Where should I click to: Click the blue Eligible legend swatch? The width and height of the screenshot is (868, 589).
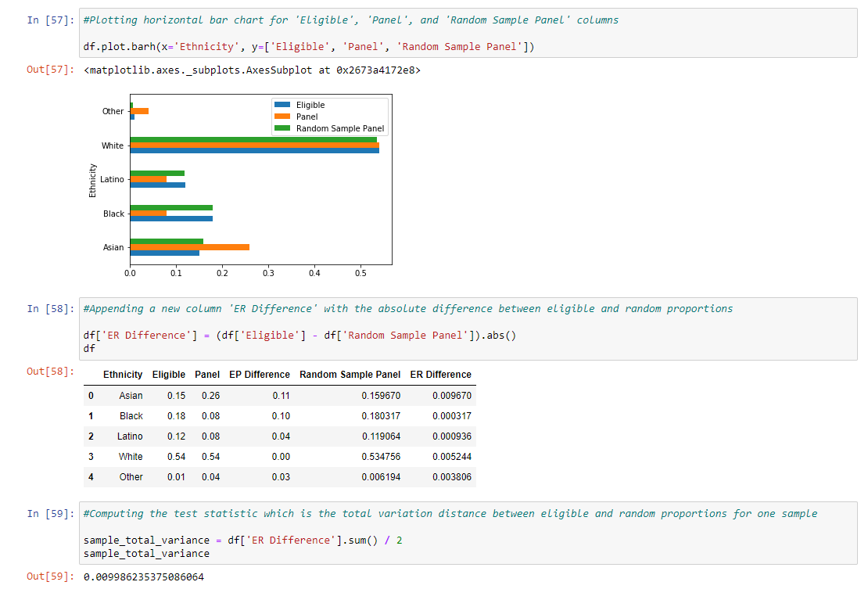[282, 105]
